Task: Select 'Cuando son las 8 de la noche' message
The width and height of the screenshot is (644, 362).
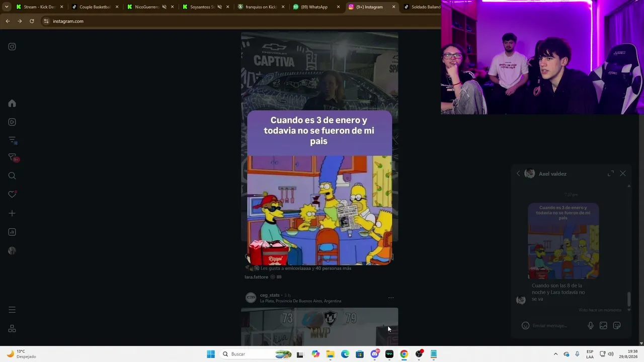Action: (558, 292)
